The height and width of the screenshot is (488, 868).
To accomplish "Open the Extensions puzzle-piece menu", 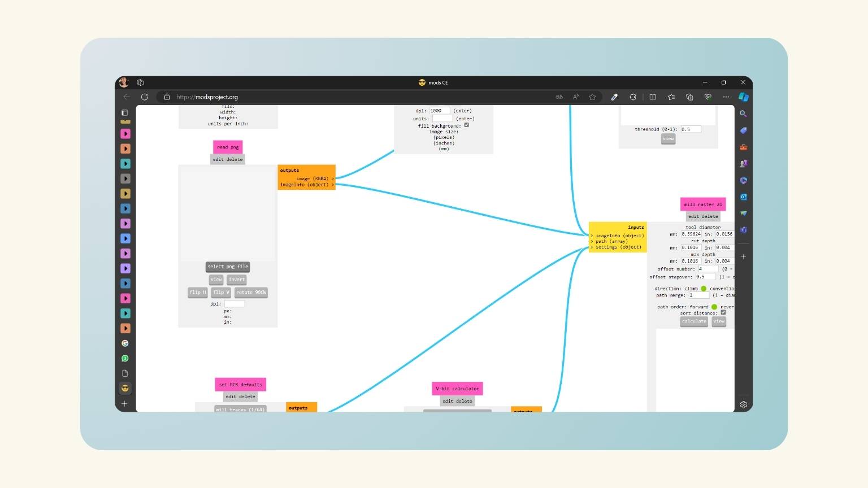I will coord(633,97).
